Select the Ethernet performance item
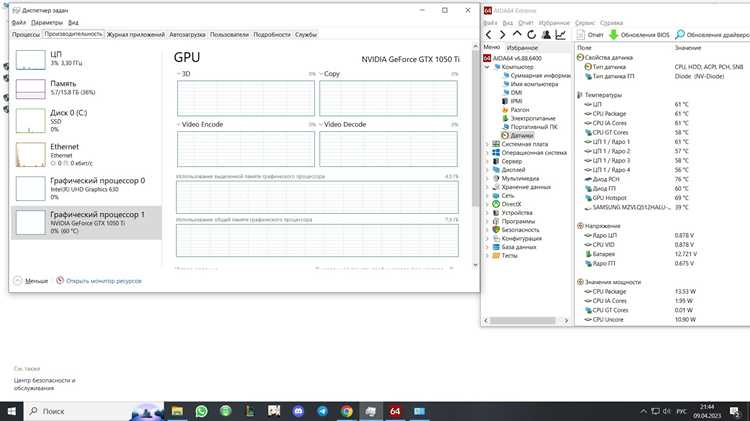 click(x=86, y=155)
